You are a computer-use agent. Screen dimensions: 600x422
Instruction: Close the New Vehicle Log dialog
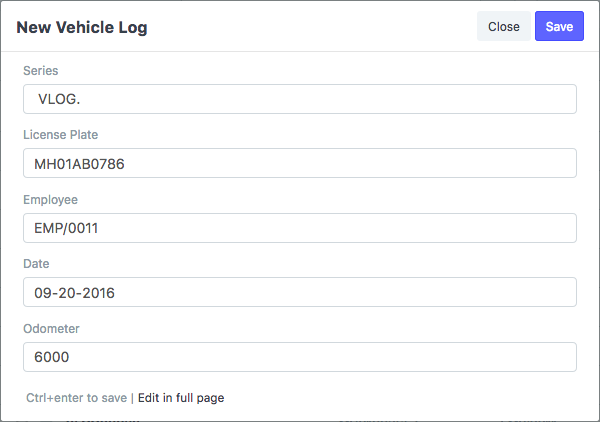(x=503, y=27)
